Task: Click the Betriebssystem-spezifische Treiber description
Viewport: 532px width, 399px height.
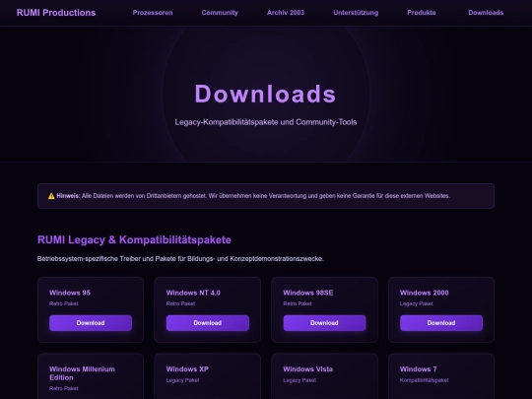Action: pyautogui.click(x=180, y=258)
